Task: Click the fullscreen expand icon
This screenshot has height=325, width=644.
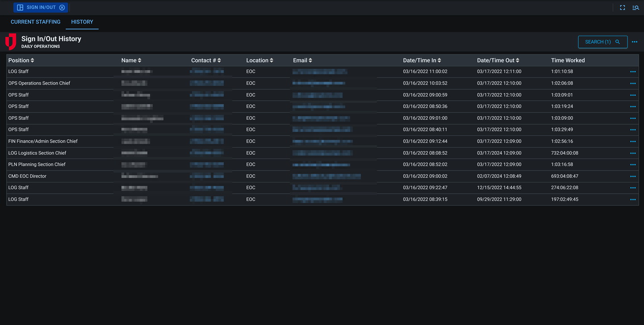Action: coord(622,8)
